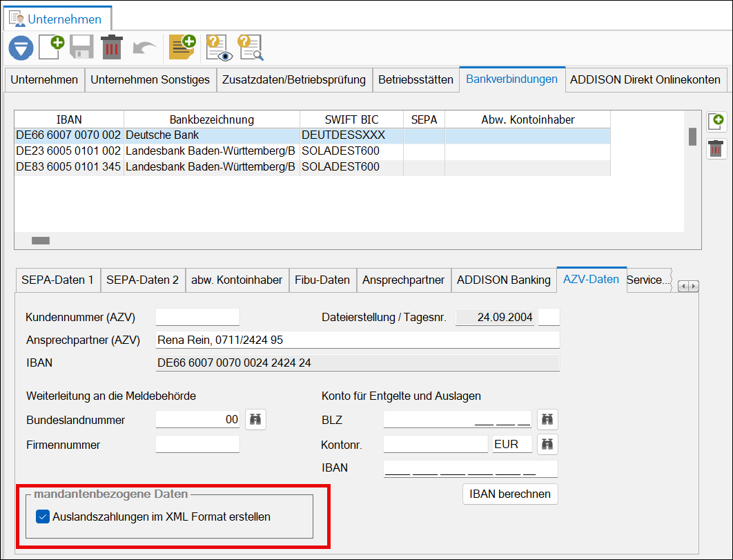The image size is (733, 560).
Task: Open the Fibu-Daten sub-tab
Action: [322, 280]
